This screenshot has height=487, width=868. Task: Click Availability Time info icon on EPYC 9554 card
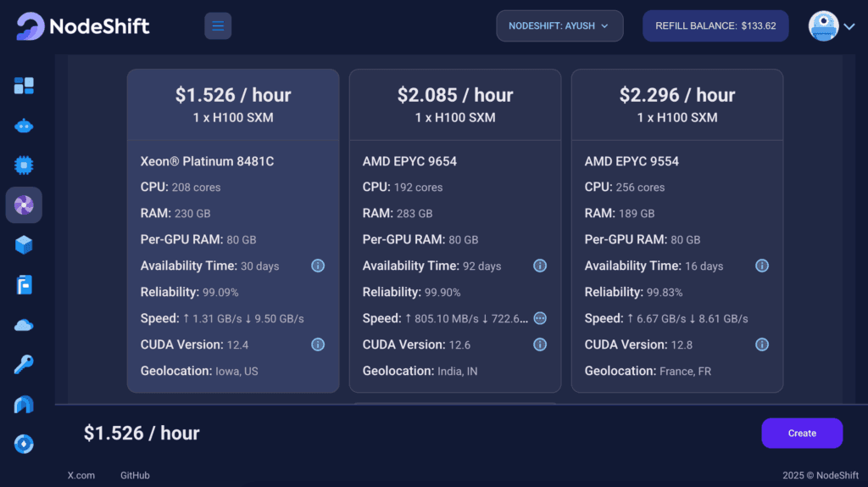click(762, 266)
